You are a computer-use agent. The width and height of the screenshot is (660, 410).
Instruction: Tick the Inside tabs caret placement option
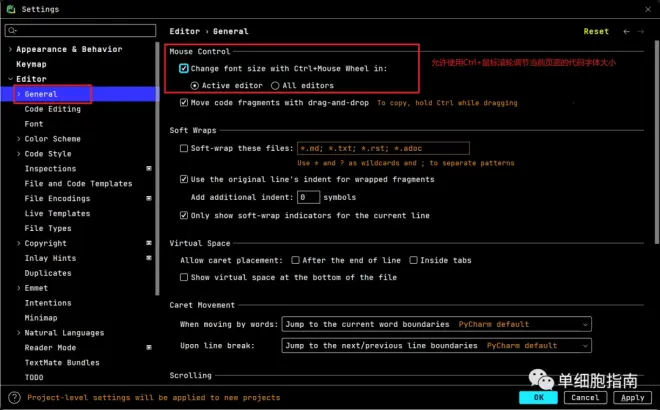coord(413,260)
